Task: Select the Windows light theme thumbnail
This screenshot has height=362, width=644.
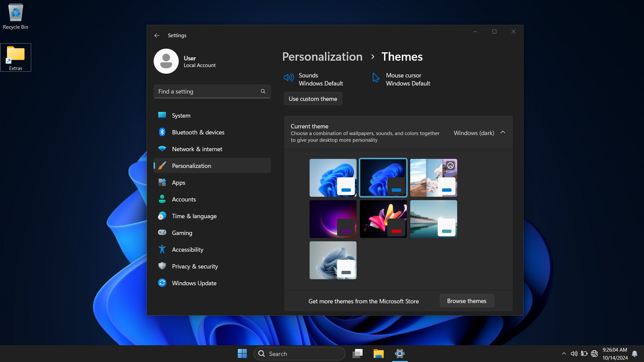Action: [x=333, y=178]
